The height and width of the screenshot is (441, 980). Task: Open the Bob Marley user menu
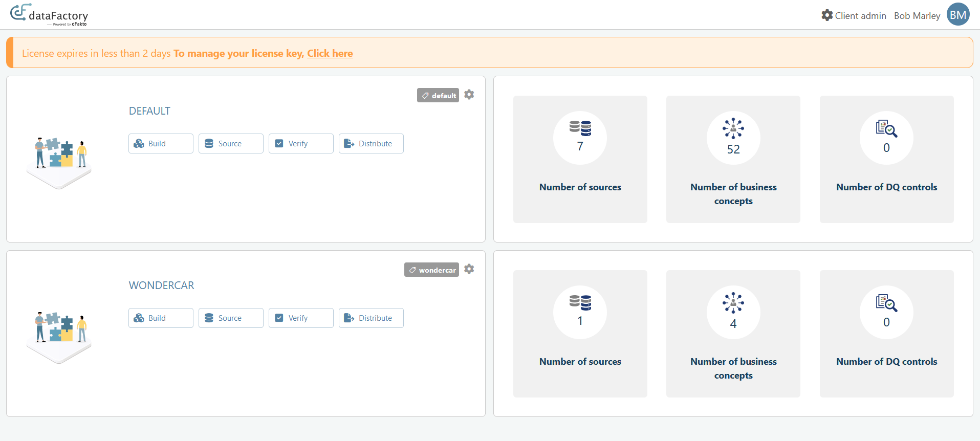(x=917, y=16)
